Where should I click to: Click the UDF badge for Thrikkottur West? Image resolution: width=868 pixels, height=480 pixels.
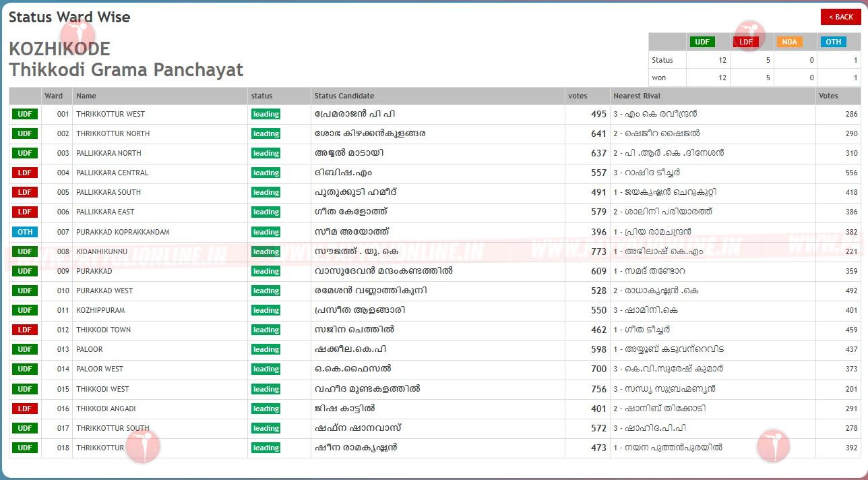[x=25, y=114]
